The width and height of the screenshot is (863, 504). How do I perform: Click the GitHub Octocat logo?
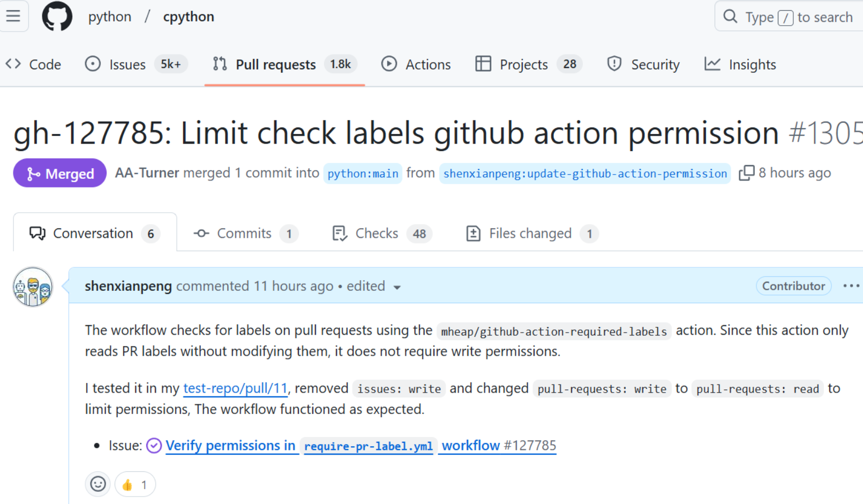pos(57,17)
